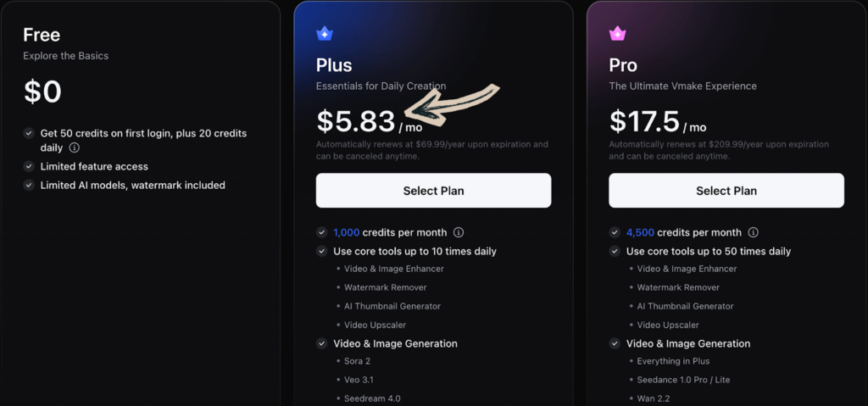Screen dimensions: 868x406
Task: Click the pink Pro plan crown icon
Action: (617, 34)
